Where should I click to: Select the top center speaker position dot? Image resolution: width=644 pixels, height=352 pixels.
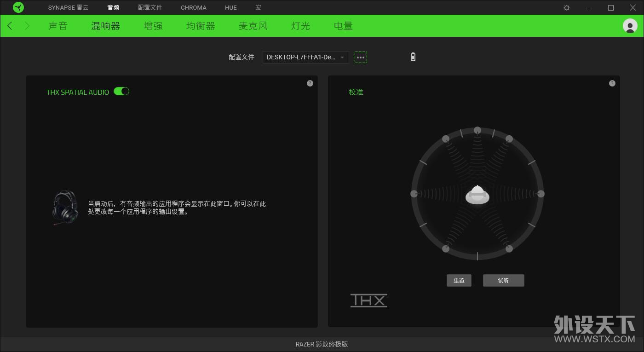tap(477, 130)
